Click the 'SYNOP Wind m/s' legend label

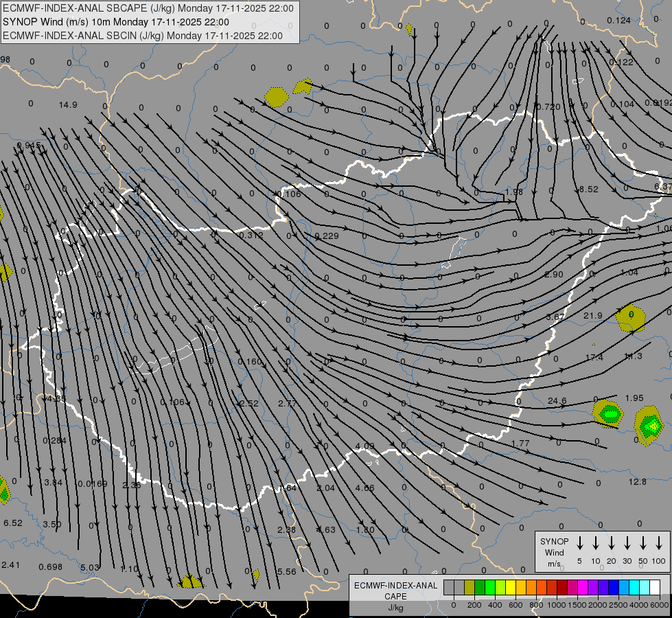point(554,552)
